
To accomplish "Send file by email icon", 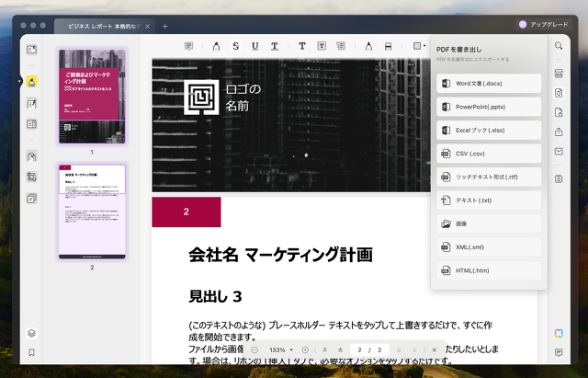I will pos(559,151).
